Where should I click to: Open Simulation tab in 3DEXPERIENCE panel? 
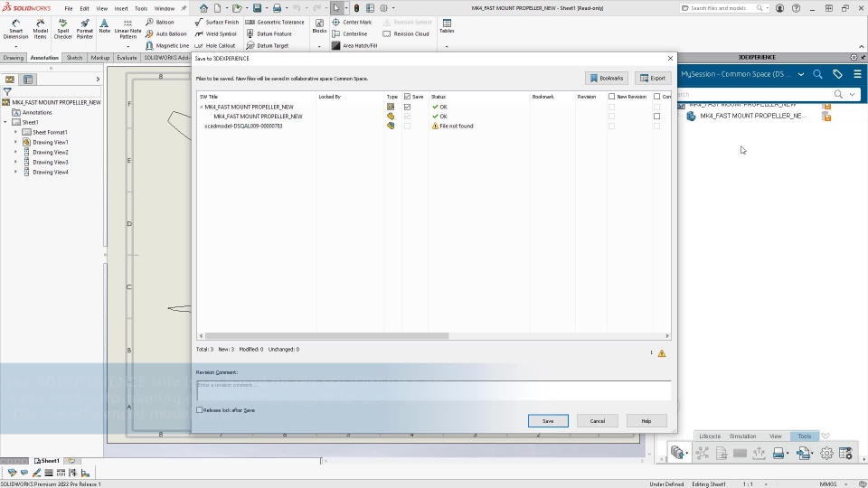point(742,436)
